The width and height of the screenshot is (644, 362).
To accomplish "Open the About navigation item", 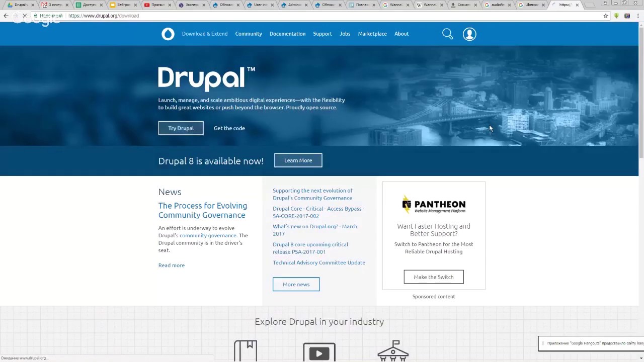I will 401,34.
